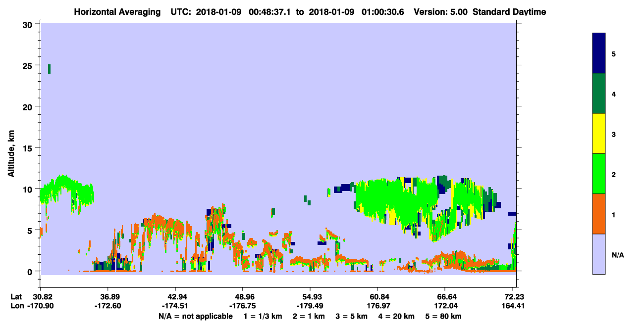644x330 pixels.
Task: Click the colorbar label '3'
Action: tap(614, 134)
